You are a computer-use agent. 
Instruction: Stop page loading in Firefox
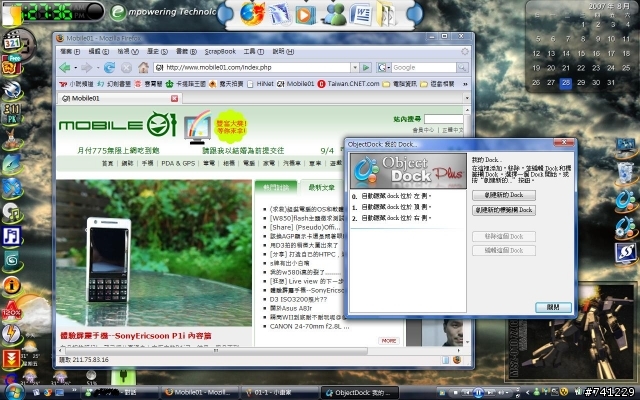tap(127, 68)
